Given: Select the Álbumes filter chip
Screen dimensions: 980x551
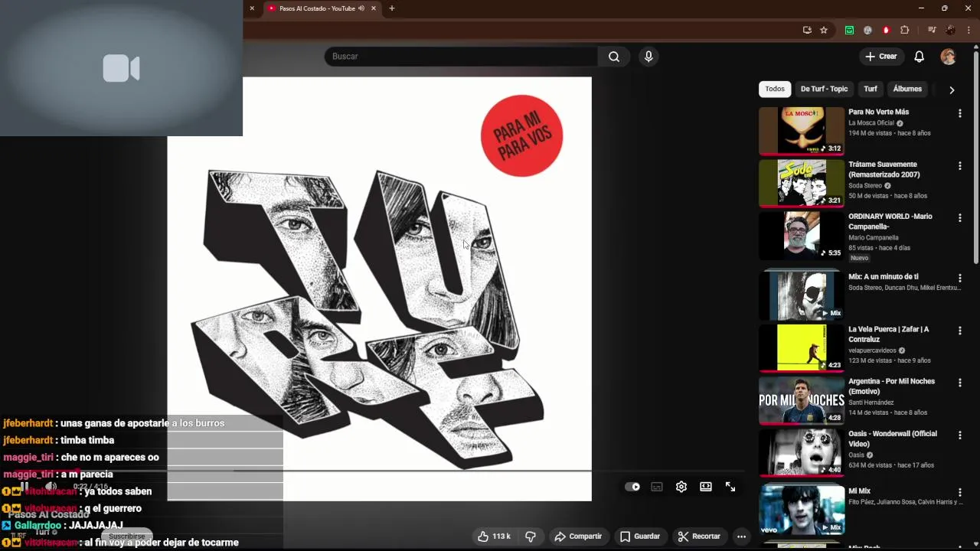Looking at the screenshot, I should pos(907,89).
